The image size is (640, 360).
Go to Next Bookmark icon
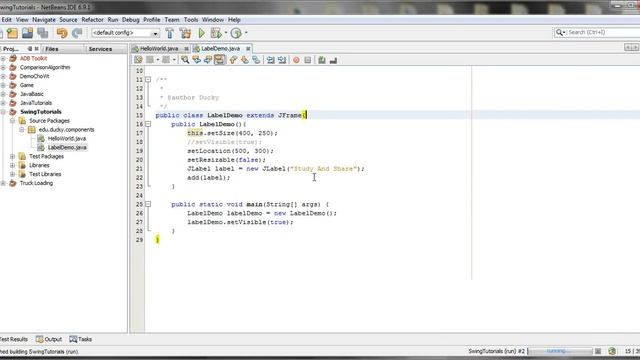[244, 60]
